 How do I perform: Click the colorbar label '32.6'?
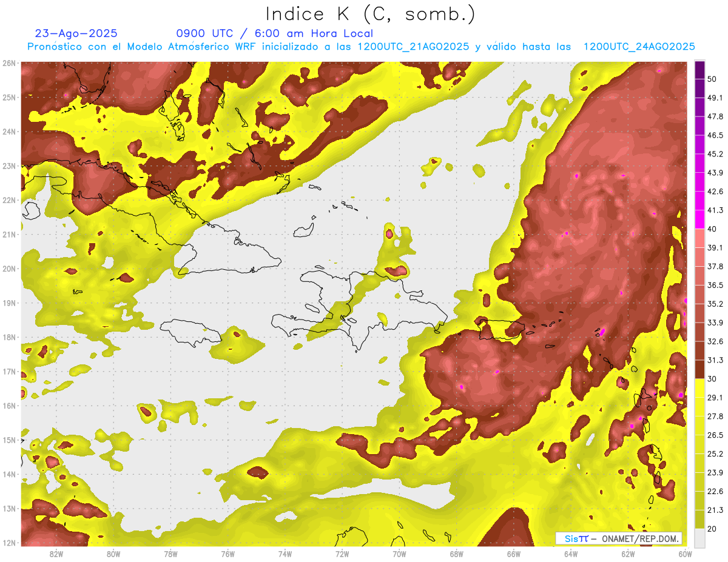coord(715,341)
